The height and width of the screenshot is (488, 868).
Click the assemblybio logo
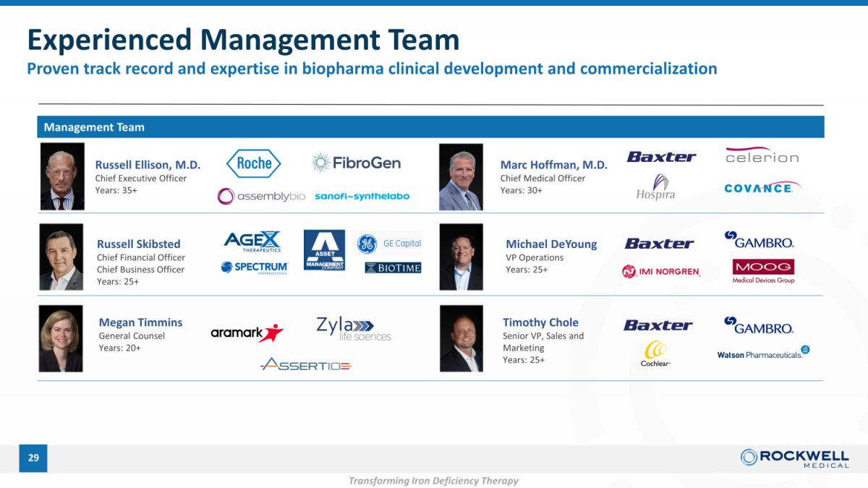coord(261,196)
